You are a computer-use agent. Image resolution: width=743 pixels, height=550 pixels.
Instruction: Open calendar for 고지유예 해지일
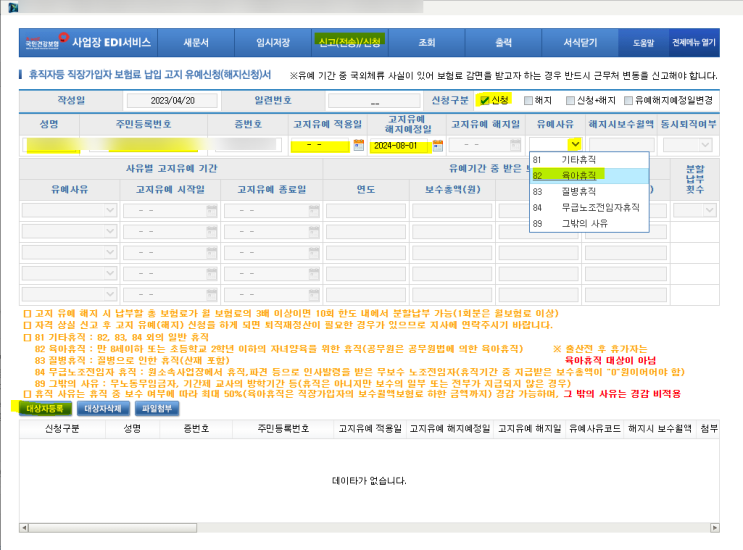(516, 145)
